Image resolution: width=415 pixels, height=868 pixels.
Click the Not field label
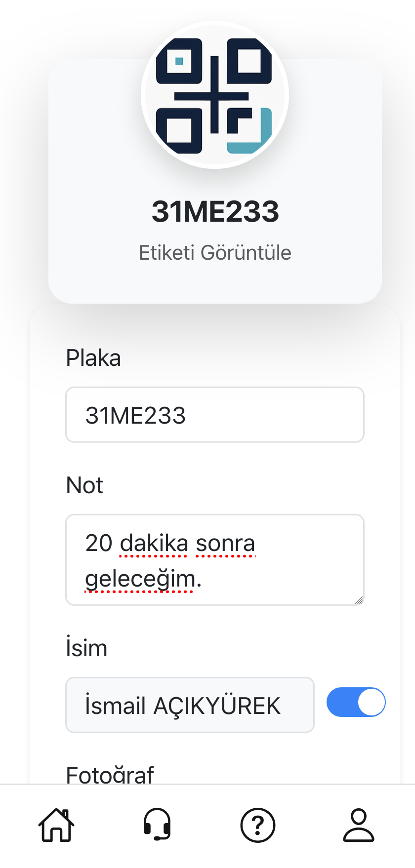pyautogui.click(x=84, y=485)
